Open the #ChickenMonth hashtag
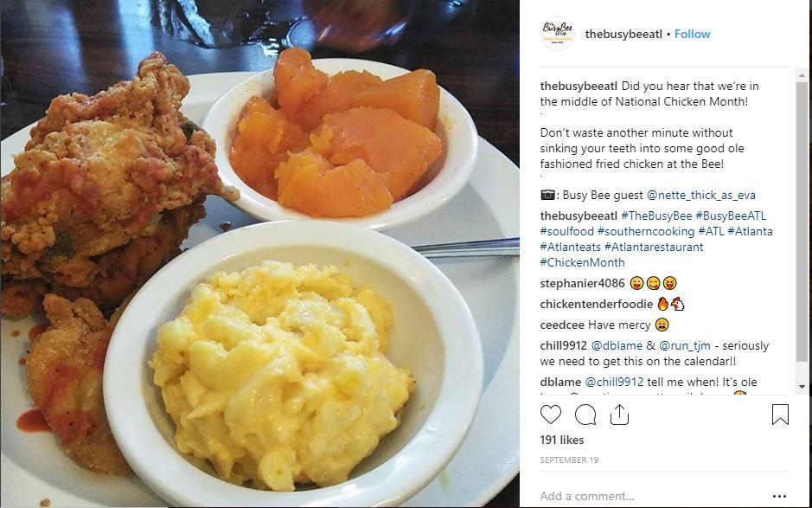Viewport: 812px width, 508px height. [x=582, y=262]
